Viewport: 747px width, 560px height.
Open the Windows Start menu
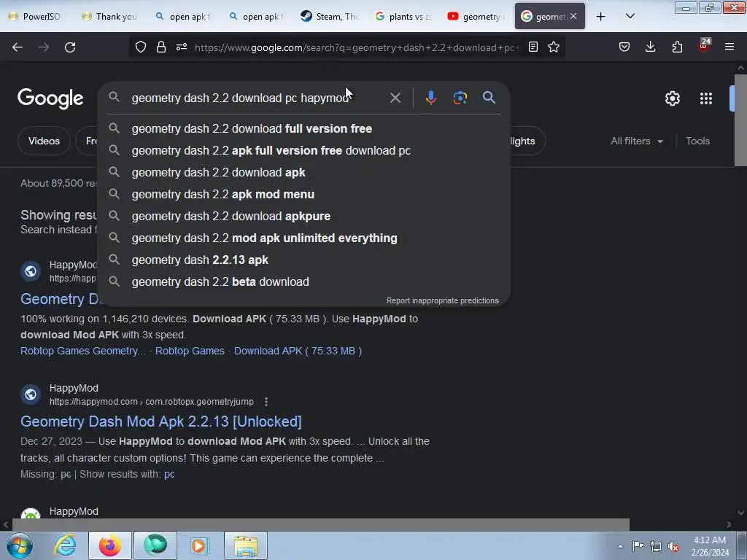[18, 545]
